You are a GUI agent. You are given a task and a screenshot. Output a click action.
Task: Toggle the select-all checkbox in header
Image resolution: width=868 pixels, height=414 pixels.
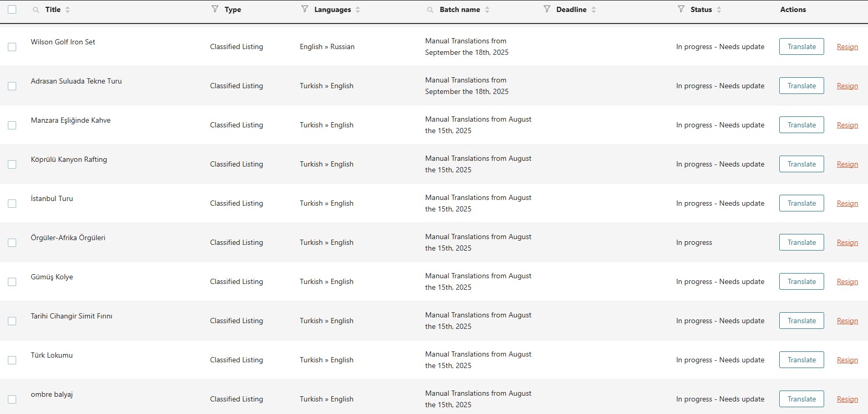point(12,9)
